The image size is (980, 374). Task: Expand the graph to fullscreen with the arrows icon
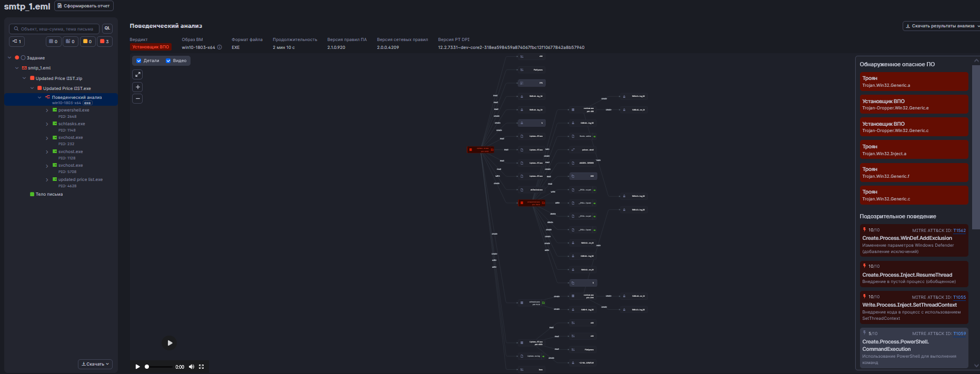(137, 75)
